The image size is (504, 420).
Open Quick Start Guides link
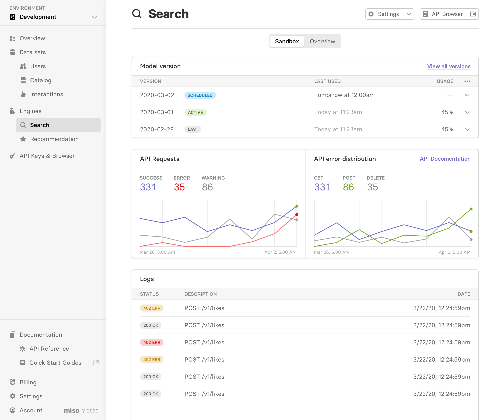tap(55, 363)
